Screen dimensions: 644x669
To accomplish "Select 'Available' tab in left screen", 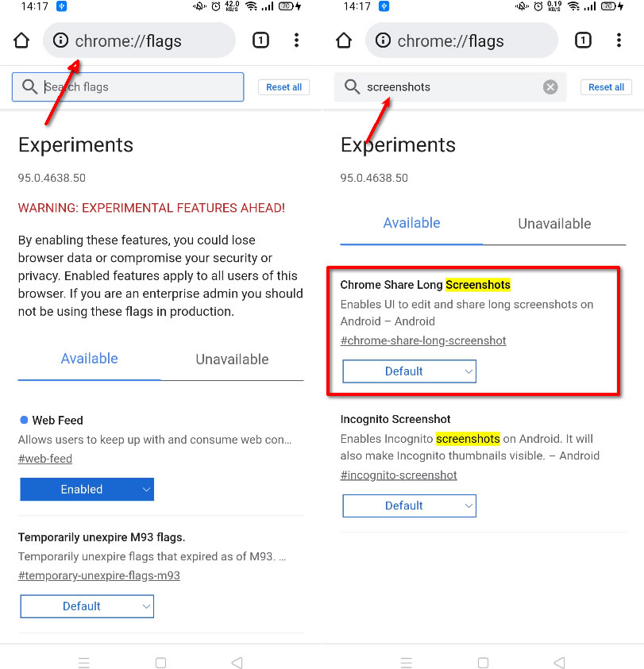I will (x=89, y=359).
